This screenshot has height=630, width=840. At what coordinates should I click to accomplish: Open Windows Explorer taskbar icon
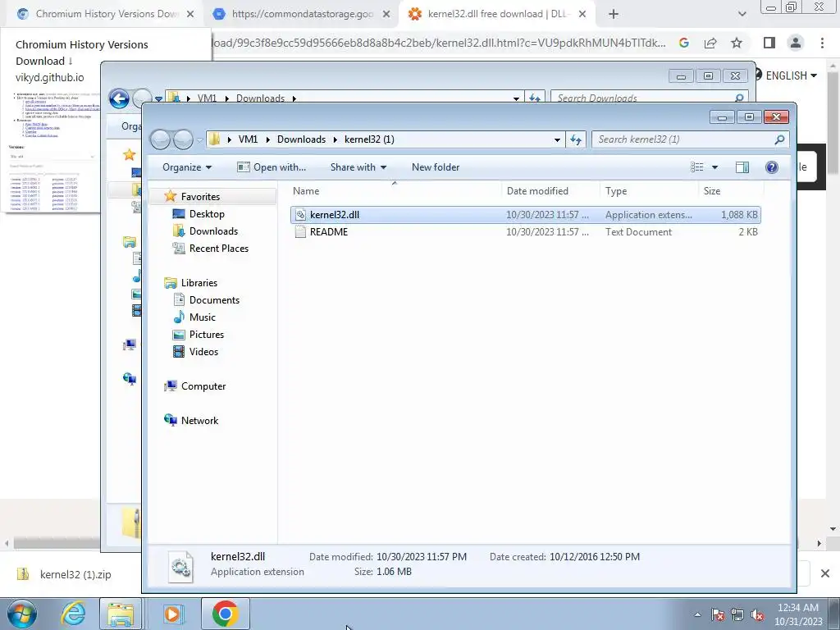(x=121, y=614)
